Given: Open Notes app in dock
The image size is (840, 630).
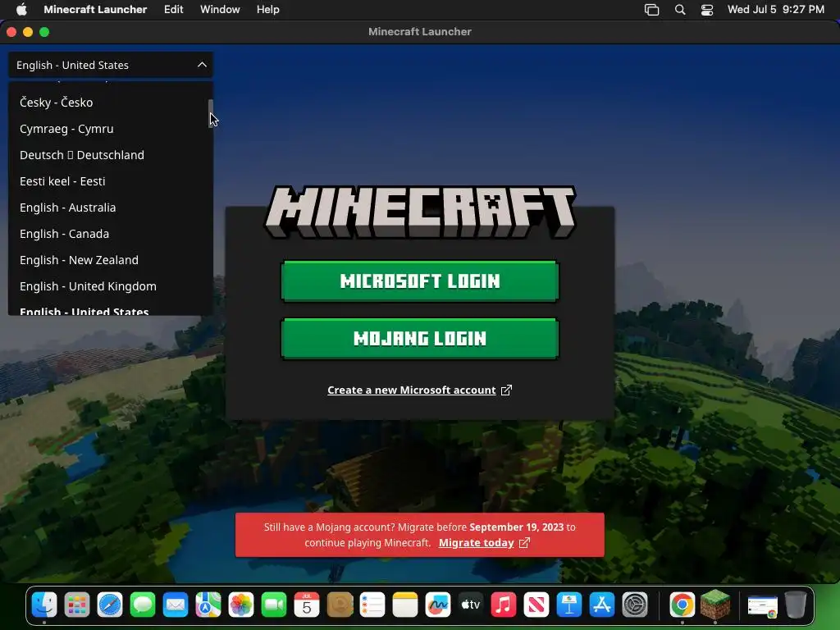Looking at the screenshot, I should [405, 605].
